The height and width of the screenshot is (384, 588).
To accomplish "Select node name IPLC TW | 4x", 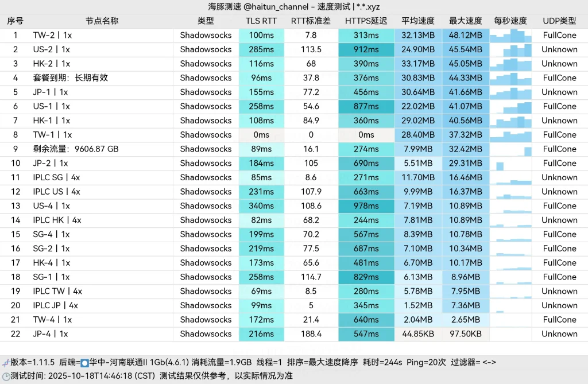I will (58, 292).
